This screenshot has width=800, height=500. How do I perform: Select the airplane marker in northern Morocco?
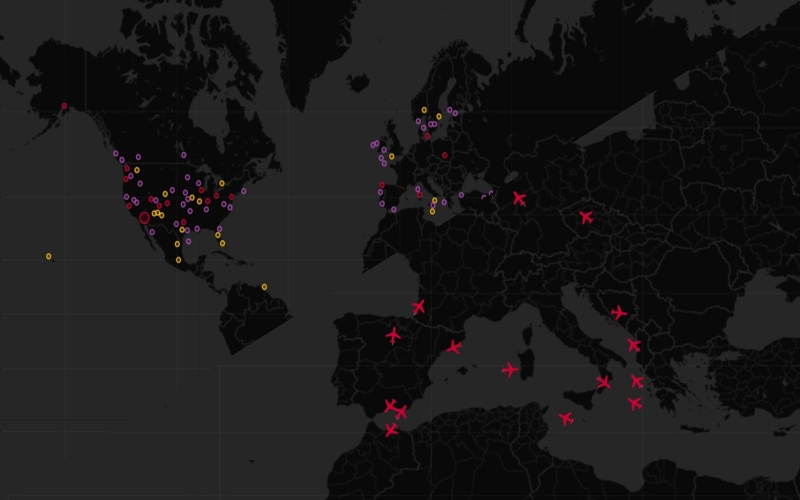click(x=391, y=430)
